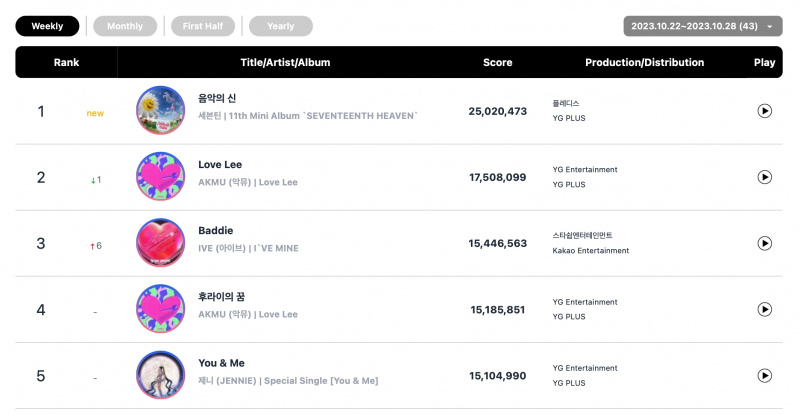This screenshot has height=415, width=800.
Task: Open the SEVENTEENTH HEAVEN album cover
Action: coord(161,110)
